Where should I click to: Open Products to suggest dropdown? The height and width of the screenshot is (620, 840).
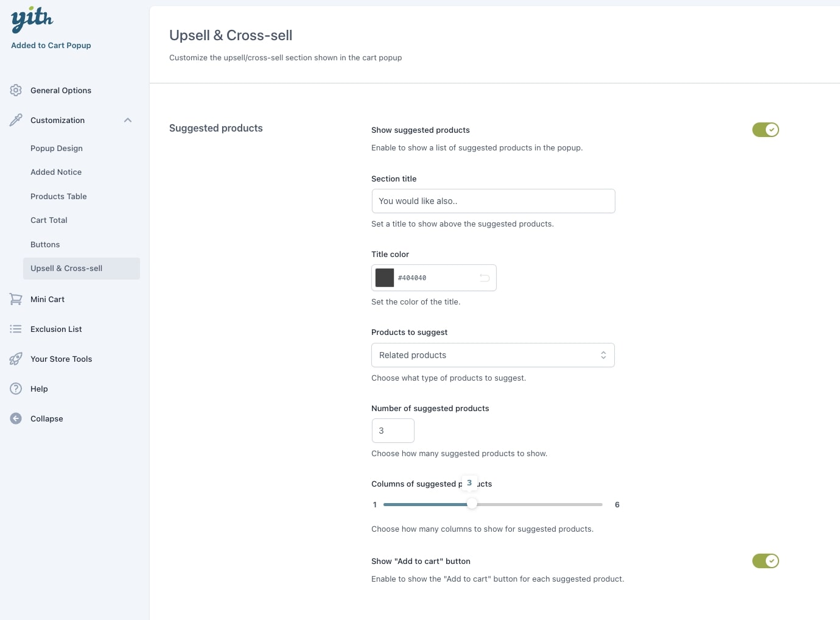click(x=493, y=355)
